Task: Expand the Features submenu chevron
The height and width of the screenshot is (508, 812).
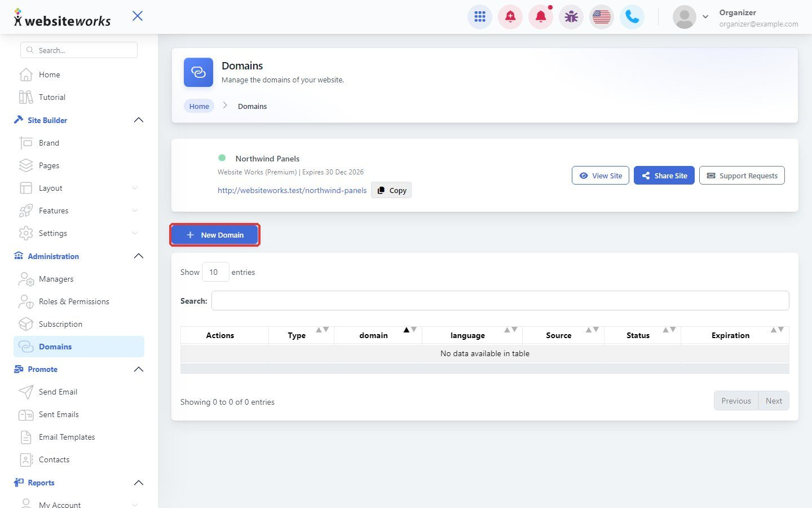Action: [135, 211]
